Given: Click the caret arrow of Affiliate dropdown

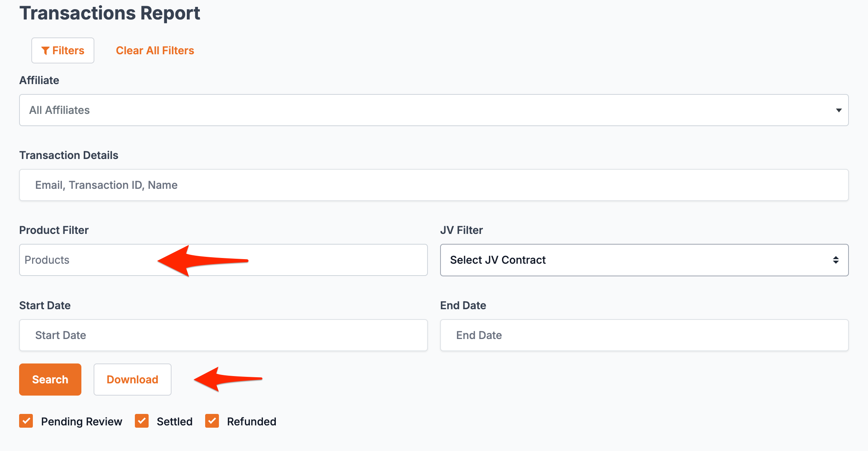Looking at the screenshot, I should pos(839,110).
